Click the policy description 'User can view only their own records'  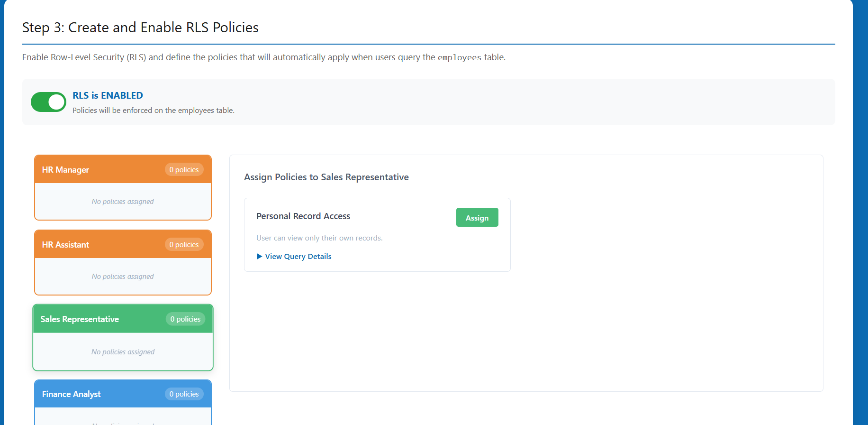pyautogui.click(x=319, y=238)
